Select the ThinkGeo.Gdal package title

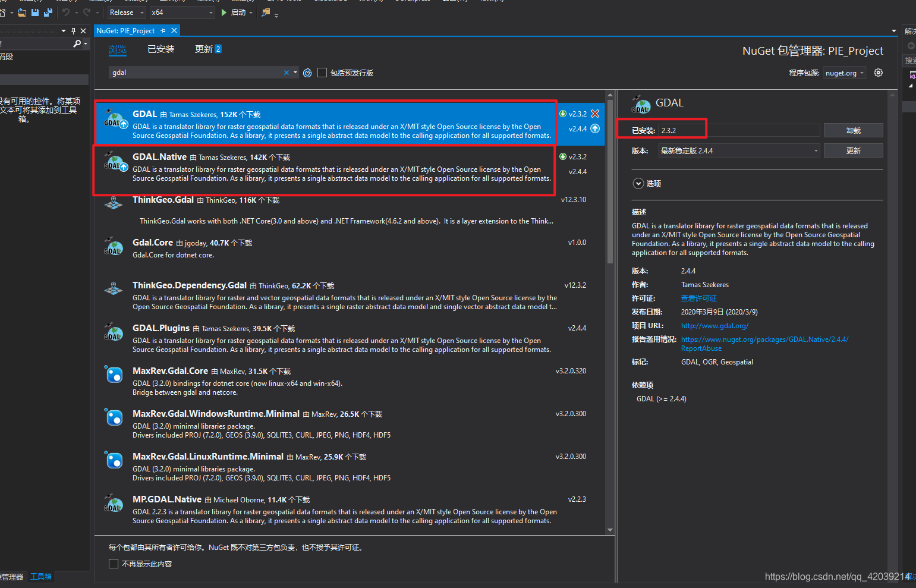[x=163, y=200]
